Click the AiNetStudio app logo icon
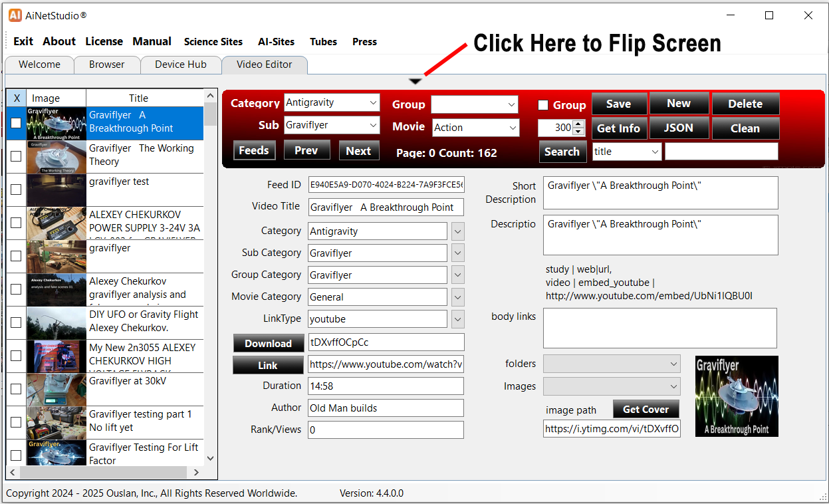The width and height of the screenshot is (829, 504). click(15, 15)
